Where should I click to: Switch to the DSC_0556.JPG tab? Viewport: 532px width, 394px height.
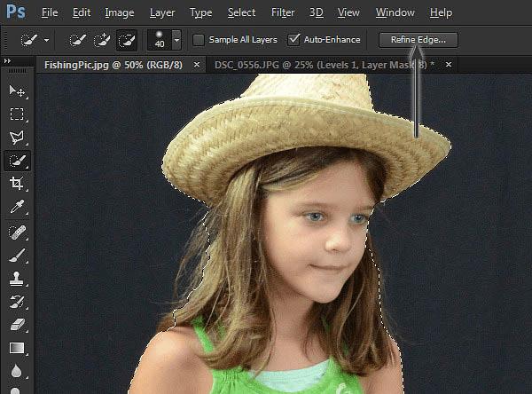pyautogui.click(x=325, y=65)
